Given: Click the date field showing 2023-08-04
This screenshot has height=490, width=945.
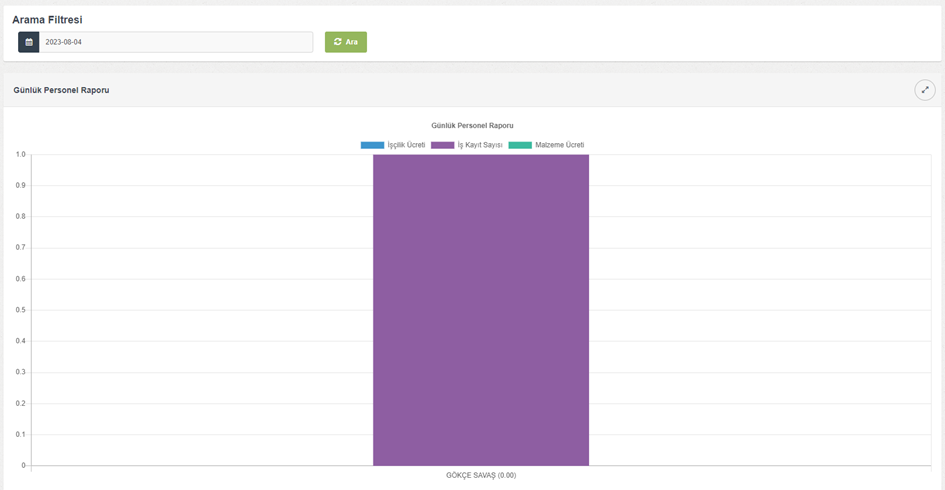Looking at the screenshot, I should tap(175, 42).
